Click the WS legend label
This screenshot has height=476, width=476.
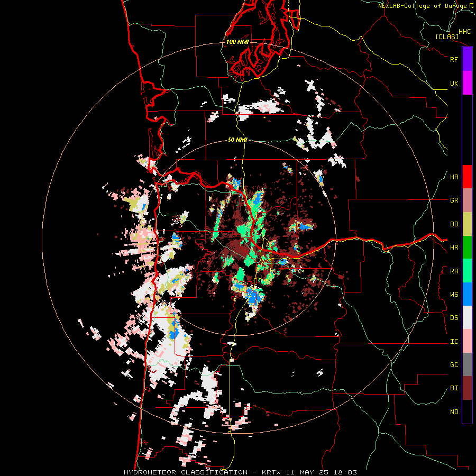454,295
